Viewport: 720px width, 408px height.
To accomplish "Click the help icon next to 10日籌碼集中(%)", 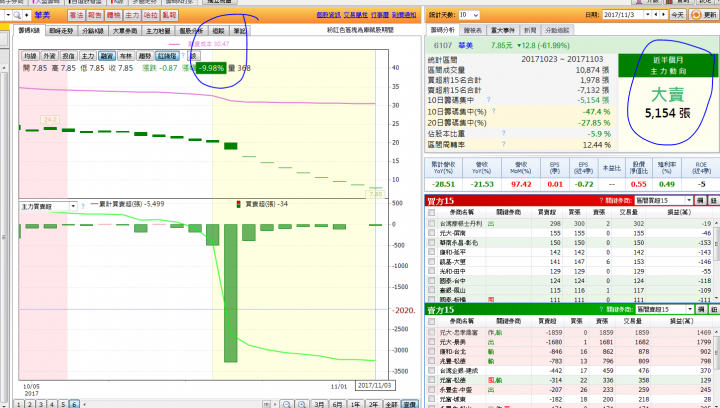I will tap(493, 111).
